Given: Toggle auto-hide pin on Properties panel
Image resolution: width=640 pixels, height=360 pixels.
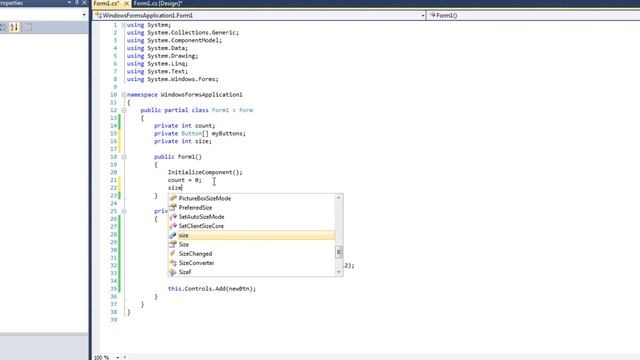Looking at the screenshot, I should pos(77,3).
